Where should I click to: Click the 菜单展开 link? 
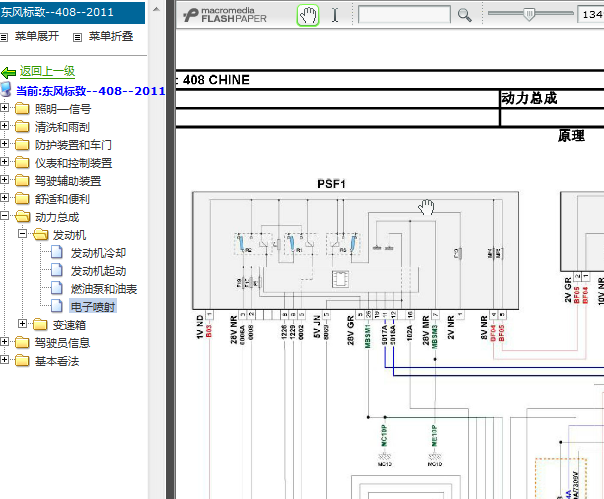point(37,36)
